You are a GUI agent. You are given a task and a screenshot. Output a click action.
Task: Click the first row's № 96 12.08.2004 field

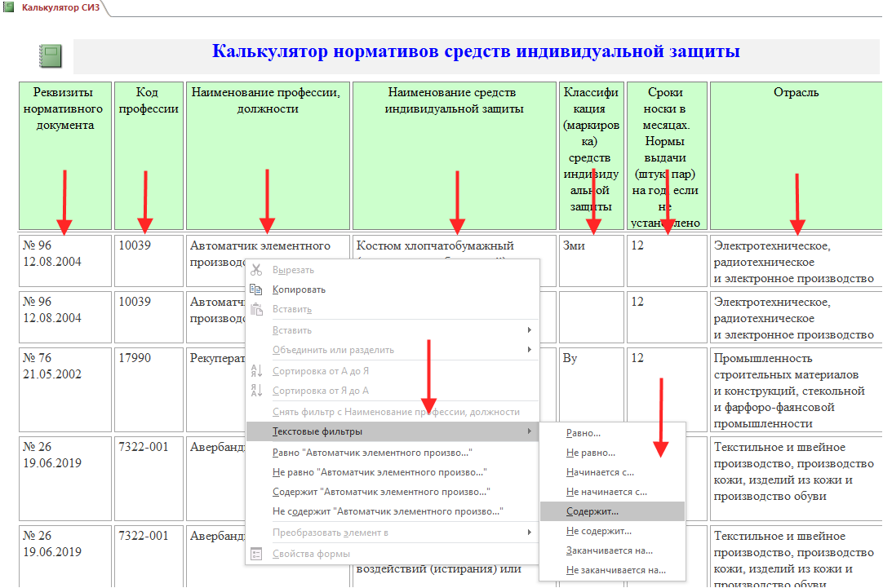[x=64, y=261]
